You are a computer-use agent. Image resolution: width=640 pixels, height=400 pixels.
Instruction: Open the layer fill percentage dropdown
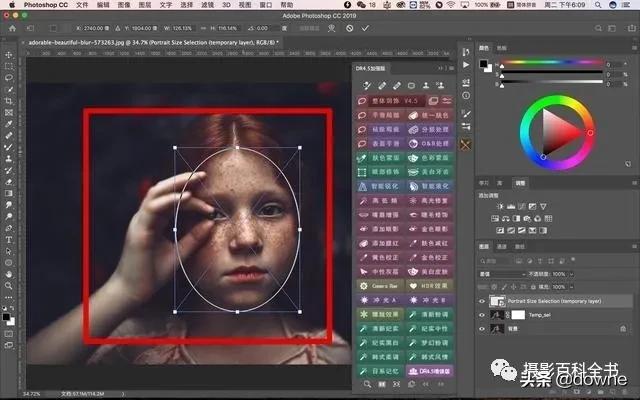coord(572,284)
